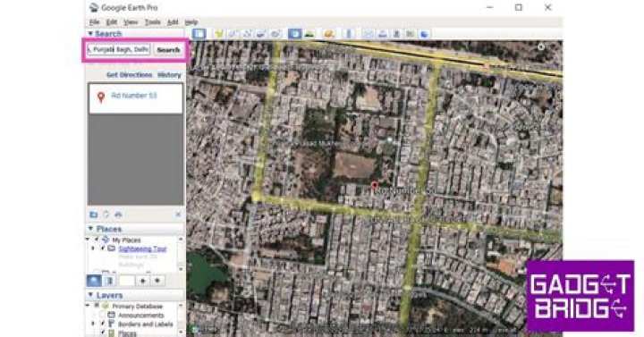
Task: Open the Help menu
Action: [x=191, y=22]
